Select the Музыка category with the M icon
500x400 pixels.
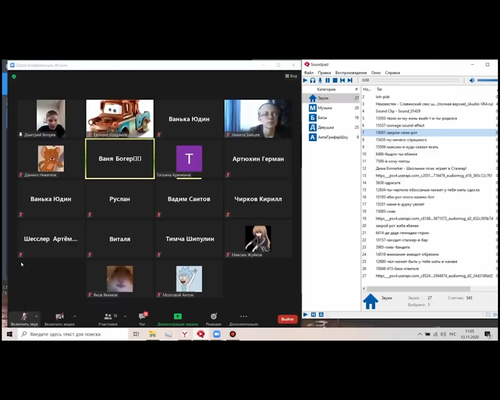click(331, 108)
